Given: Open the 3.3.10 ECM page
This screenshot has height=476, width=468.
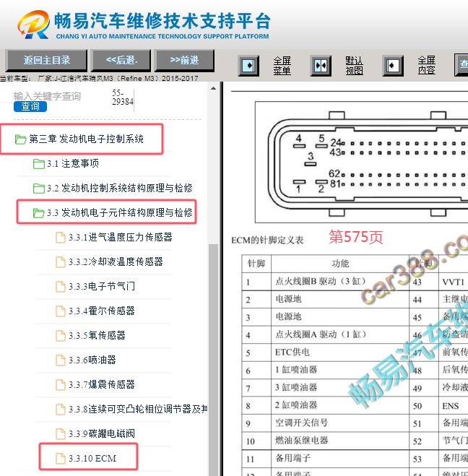Looking at the screenshot, I should point(92,459).
